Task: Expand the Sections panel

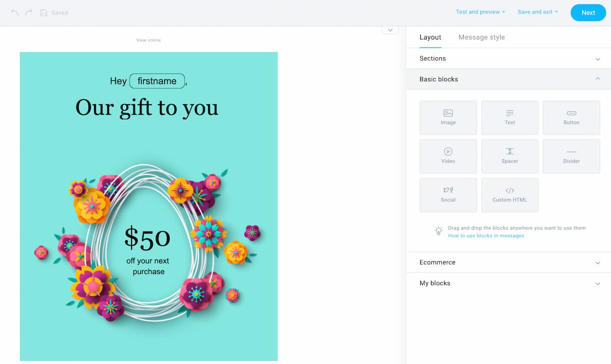Action: [x=508, y=59]
